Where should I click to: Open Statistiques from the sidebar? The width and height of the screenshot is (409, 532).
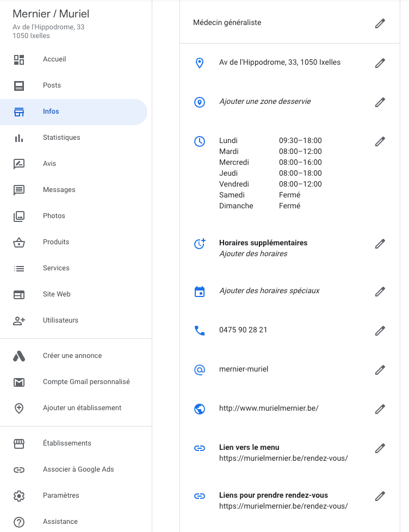[x=61, y=138]
